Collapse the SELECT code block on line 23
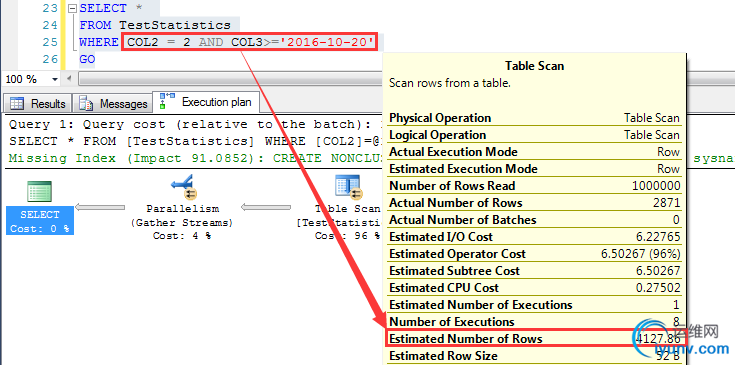This screenshot has width=735, height=365. point(71,8)
